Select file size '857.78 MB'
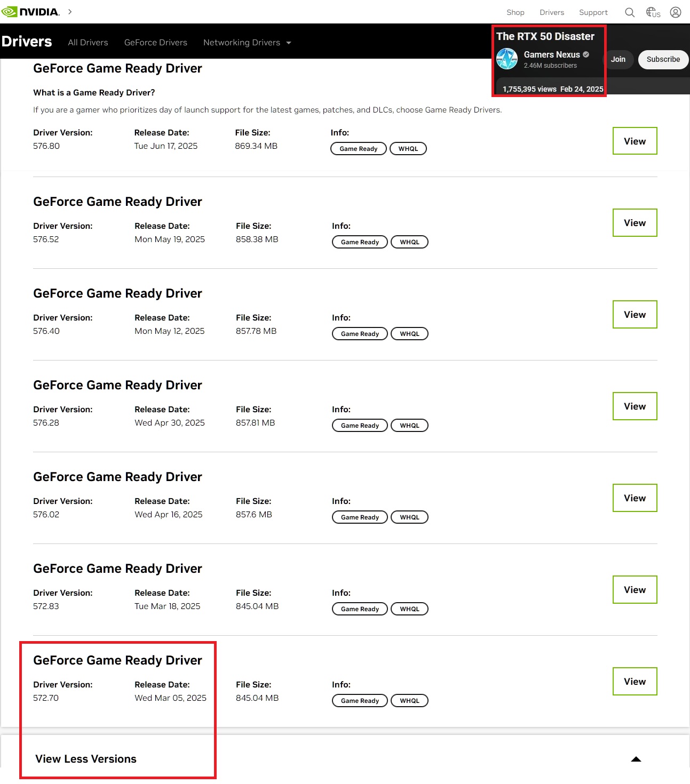Viewport: 690px width, 784px height. pos(256,331)
